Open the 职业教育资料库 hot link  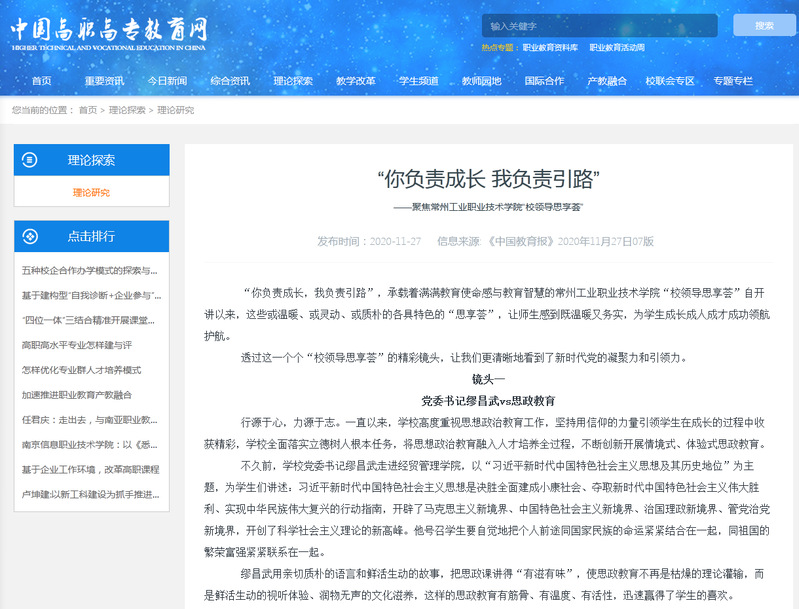click(x=549, y=47)
